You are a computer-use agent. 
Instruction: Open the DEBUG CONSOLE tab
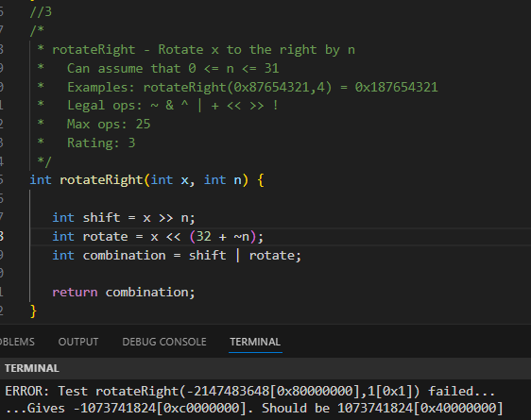click(164, 342)
